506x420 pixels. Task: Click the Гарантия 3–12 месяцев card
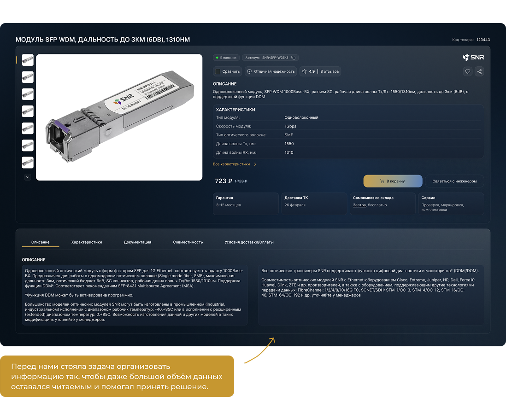click(x=246, y=204)
